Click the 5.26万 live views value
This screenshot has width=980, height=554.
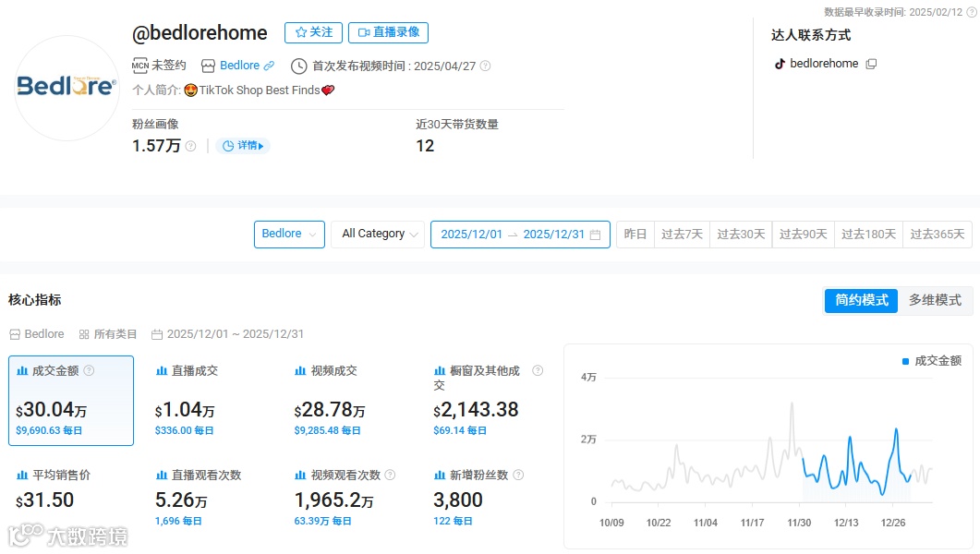181,500
